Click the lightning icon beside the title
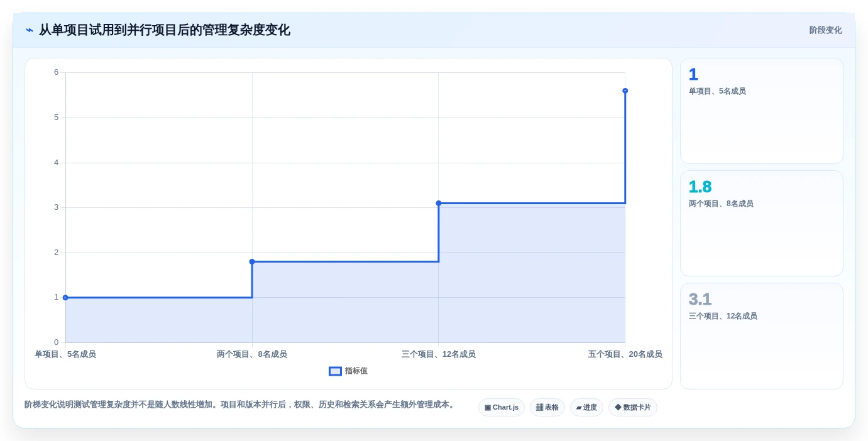Screen dimensions: 868x441 pos(30,30)
